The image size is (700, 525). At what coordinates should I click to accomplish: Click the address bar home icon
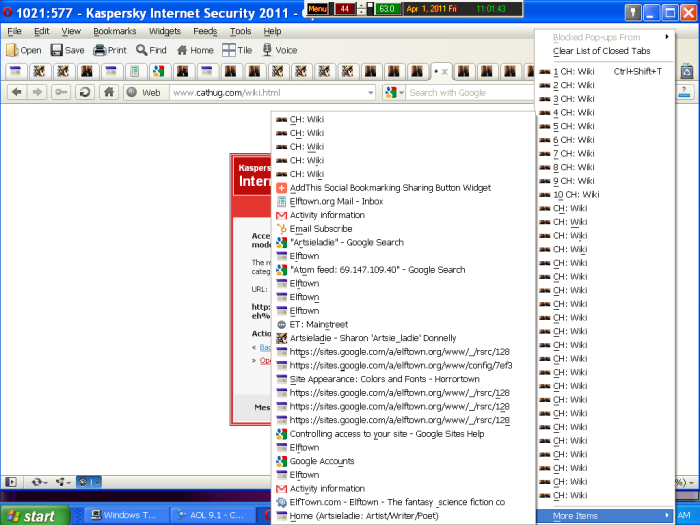[x=108, y=92]
